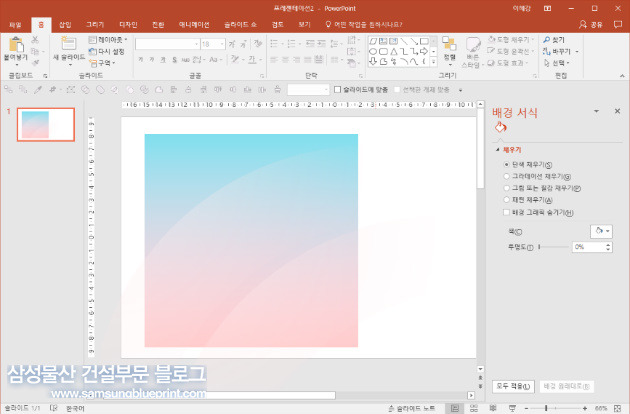The image size is (630, 414).
Task: Open 색 (Color) fill color dropdown
Action: point(601,232)
